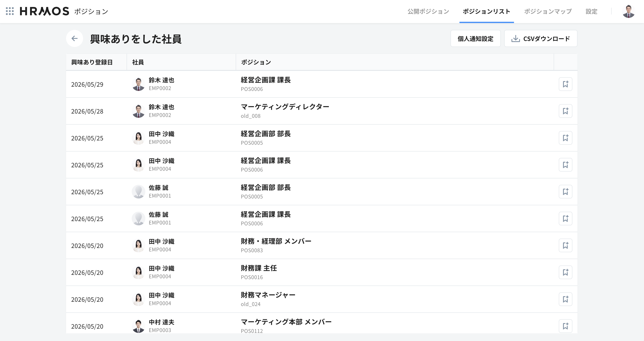Bookmark 佐藤 誠's 経営企画部 部長 row
The width and height of the screenshot is (644, 341).
point(566,192)
